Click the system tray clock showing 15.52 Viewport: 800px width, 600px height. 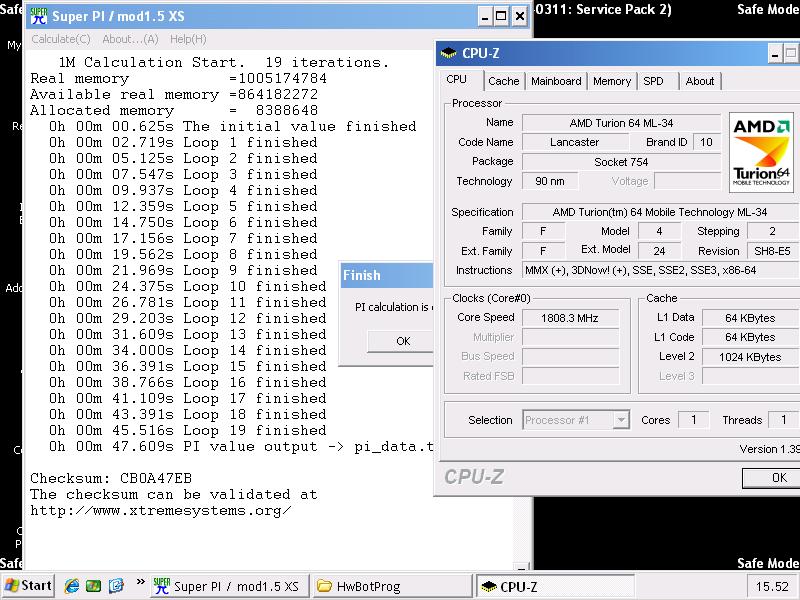pyautogui.click(x=772, y=586)
